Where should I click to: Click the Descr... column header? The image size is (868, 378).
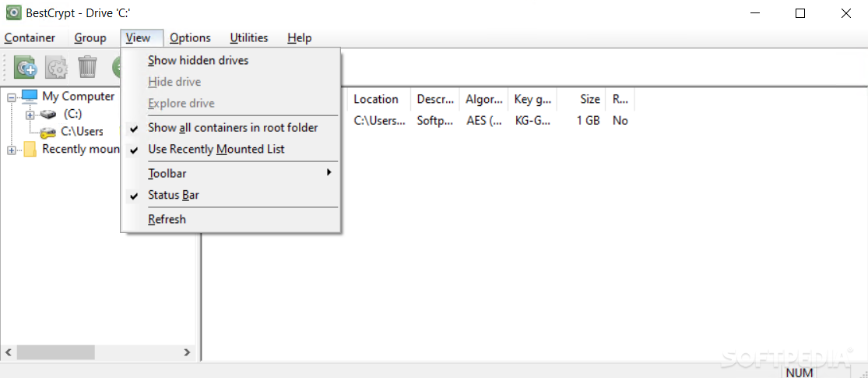pyautogui.click(x=435, y=99)
